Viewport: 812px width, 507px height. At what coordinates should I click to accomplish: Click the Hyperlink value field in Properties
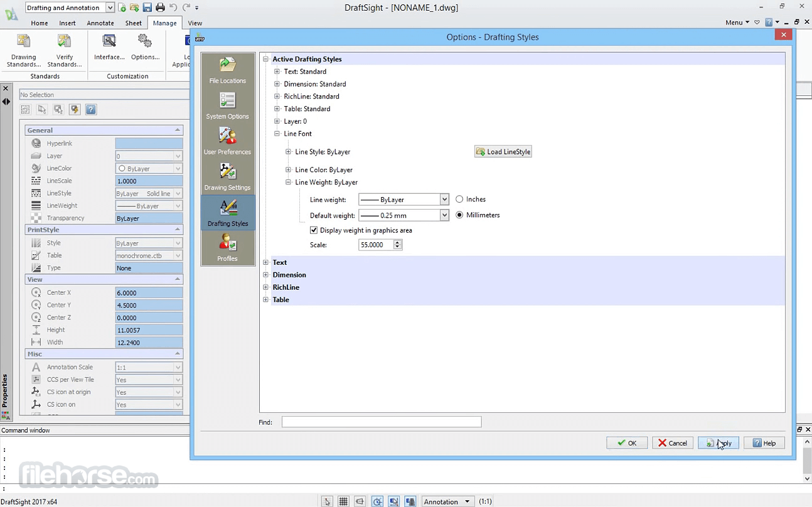click(x=149, y=144)
